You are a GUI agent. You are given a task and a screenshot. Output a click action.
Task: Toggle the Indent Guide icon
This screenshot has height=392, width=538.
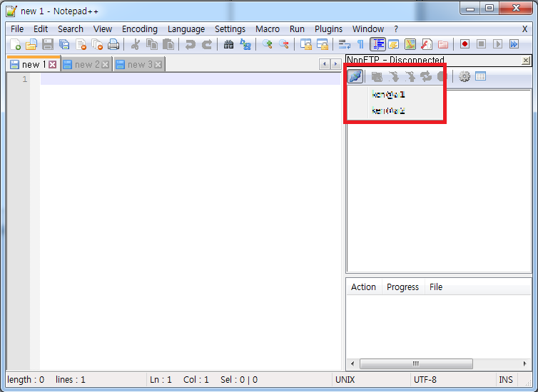(377, 44)
